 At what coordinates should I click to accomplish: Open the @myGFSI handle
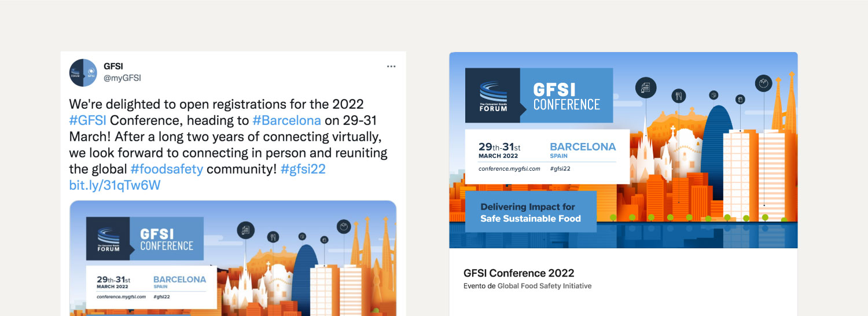(x=122, y=78)
